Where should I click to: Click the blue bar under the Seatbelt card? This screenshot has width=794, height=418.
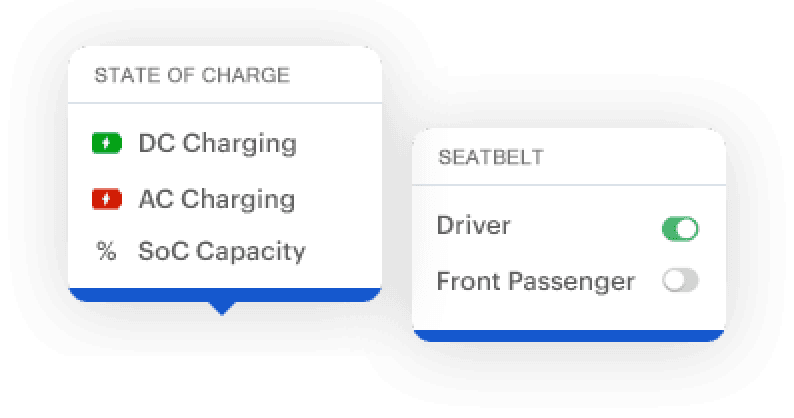point(568,335)
